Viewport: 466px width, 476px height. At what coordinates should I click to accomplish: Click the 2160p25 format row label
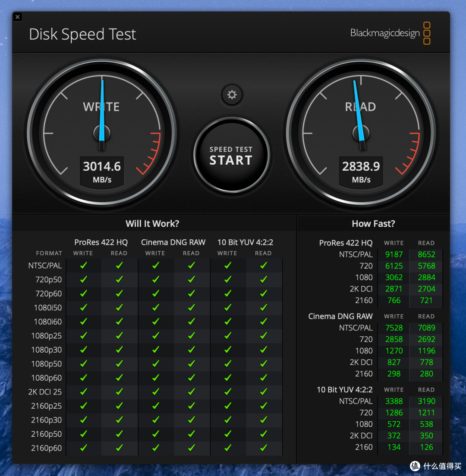[47, 406]
